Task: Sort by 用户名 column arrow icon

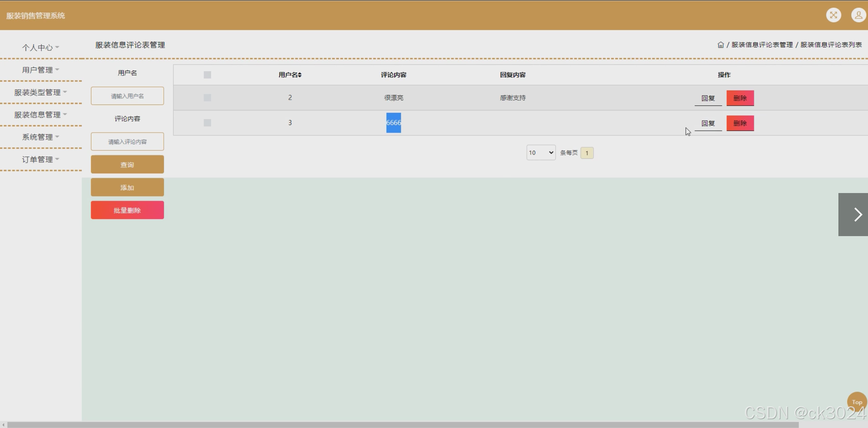Action: click(300, 75)
